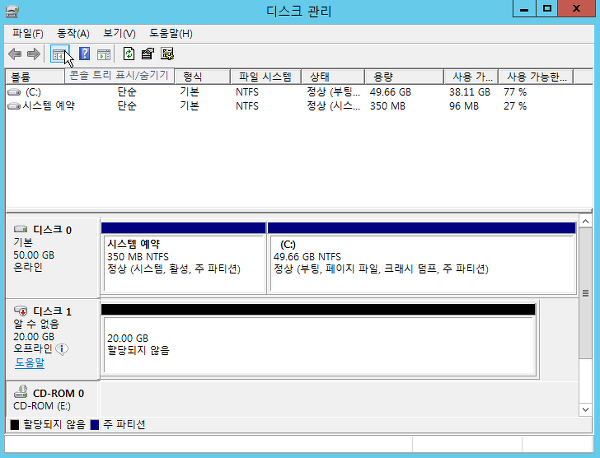
Task: Select the (C:) volume drive icon
Action: coord(14,92)
